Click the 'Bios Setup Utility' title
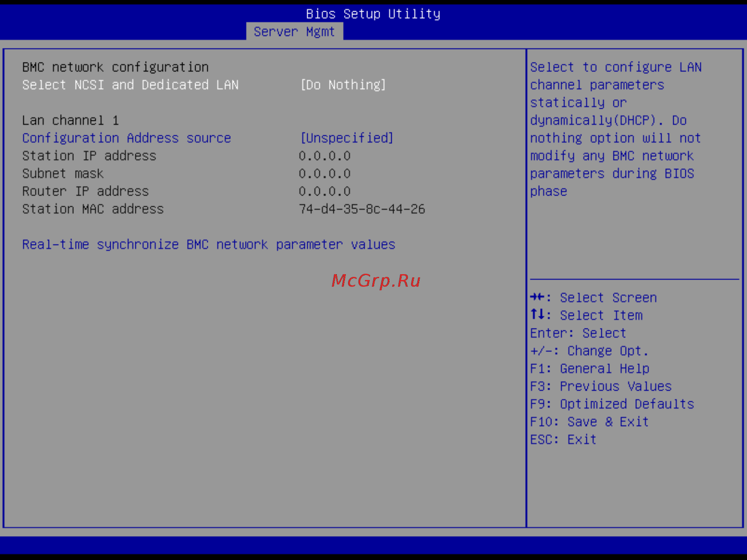Screen dimensions: 747x560 [373, 14]
